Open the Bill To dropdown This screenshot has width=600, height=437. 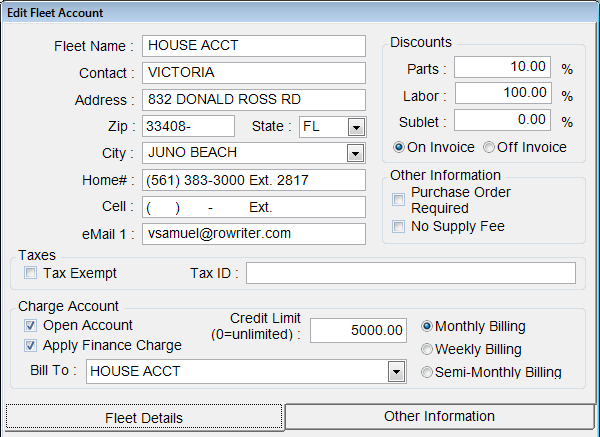pyautogui.click(x=395, y=372)
